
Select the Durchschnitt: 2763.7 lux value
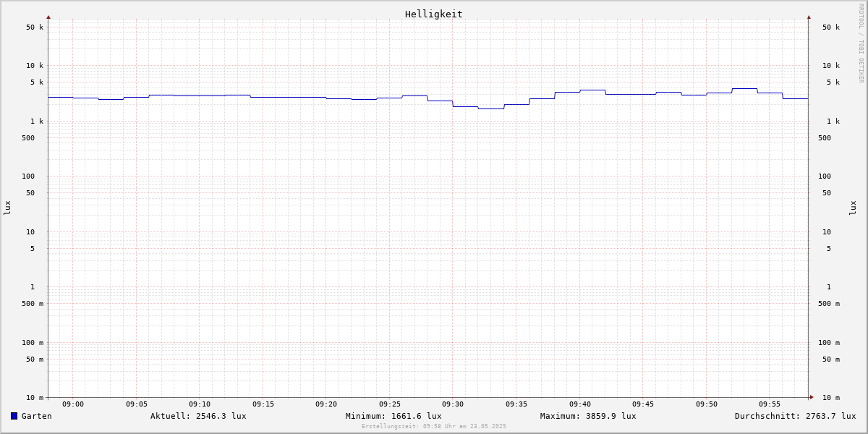(796, 416)
